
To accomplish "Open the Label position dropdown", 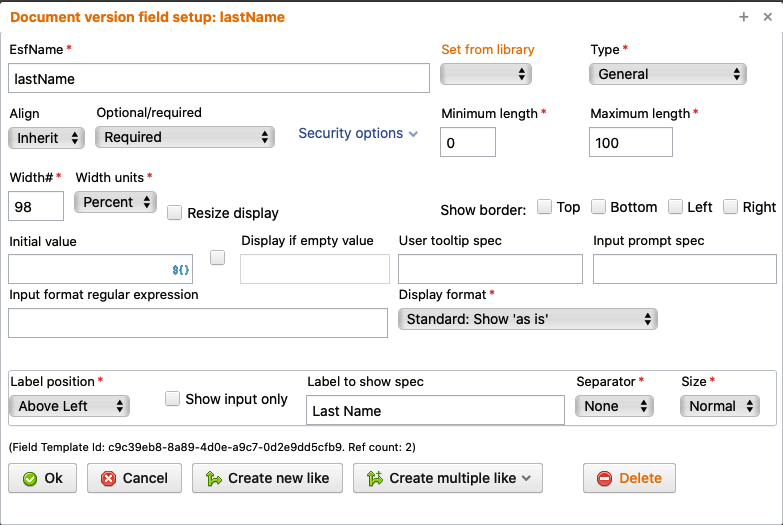I will tap(69, 406).
